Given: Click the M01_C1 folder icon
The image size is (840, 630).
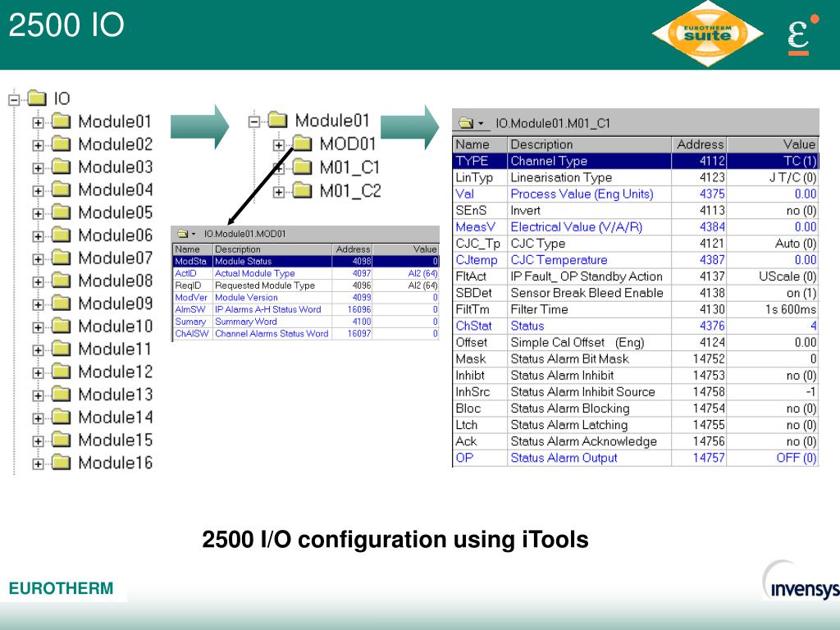Looking at the screenshot, I should [x=303, y=167].
